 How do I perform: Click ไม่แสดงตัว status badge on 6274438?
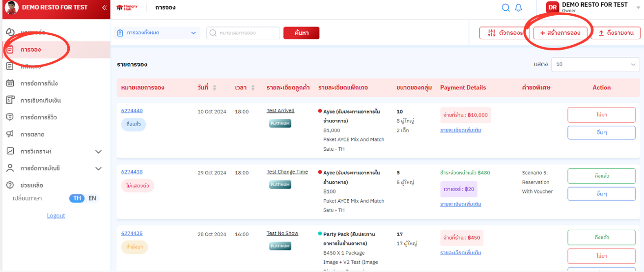click(x=138, y=186)
